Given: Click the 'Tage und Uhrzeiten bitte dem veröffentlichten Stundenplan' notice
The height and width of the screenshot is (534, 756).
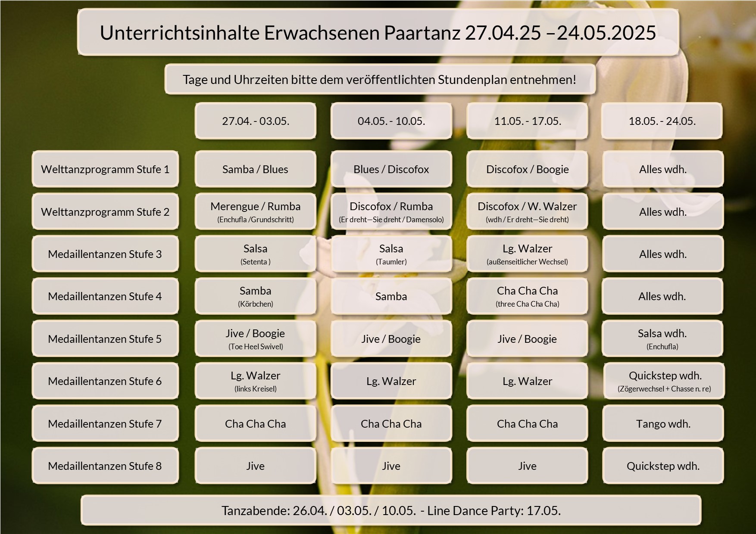Looking at the screenshot, I should (x=380, y=79).
